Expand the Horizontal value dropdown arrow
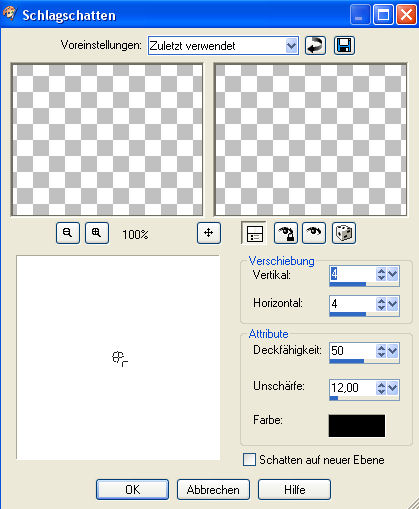Screen dimensions: 419x509 tap(393, 304)
